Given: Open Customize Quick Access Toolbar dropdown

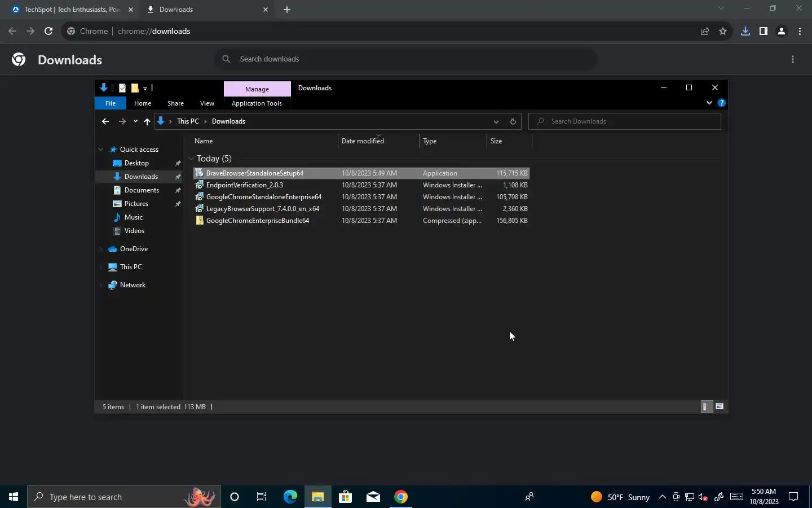Looking at the screenshot, I should click(x=145, y=88).
